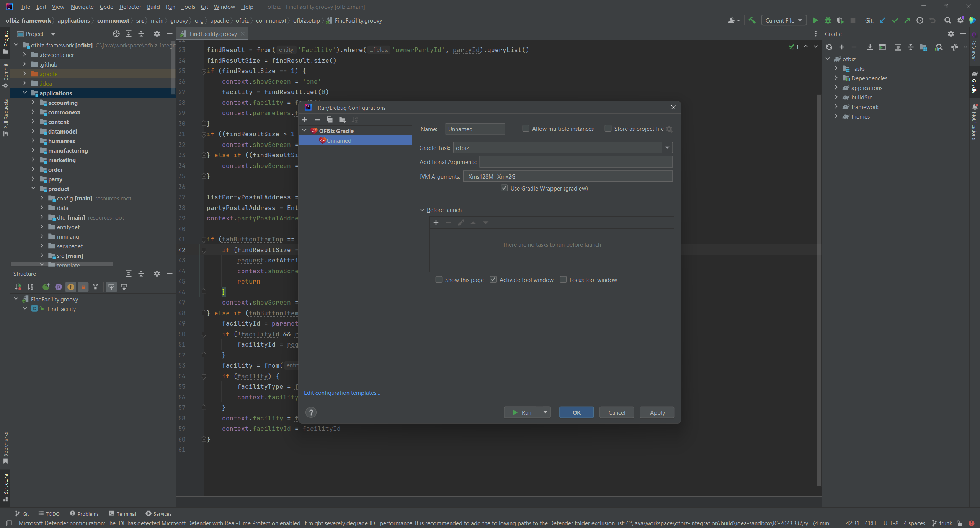Click Expand All icon in Project panel
Screen dimensions: 980x528
[129, 34]
